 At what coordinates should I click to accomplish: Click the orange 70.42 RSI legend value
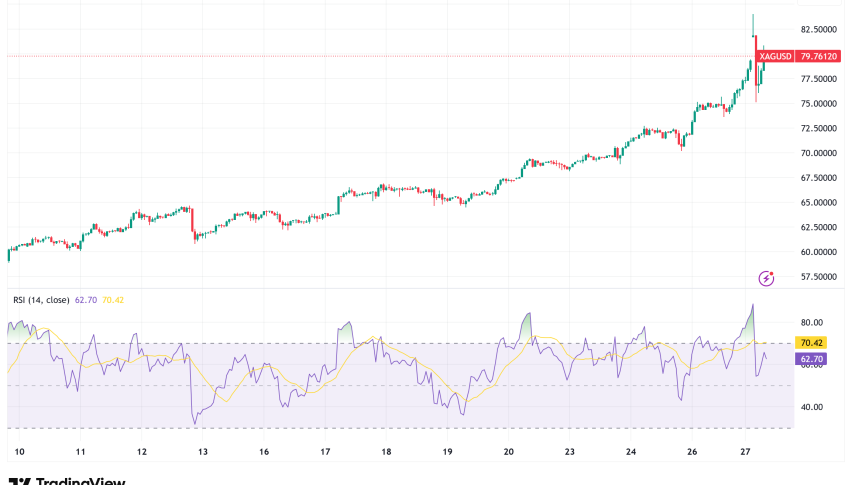click(111, 299)
